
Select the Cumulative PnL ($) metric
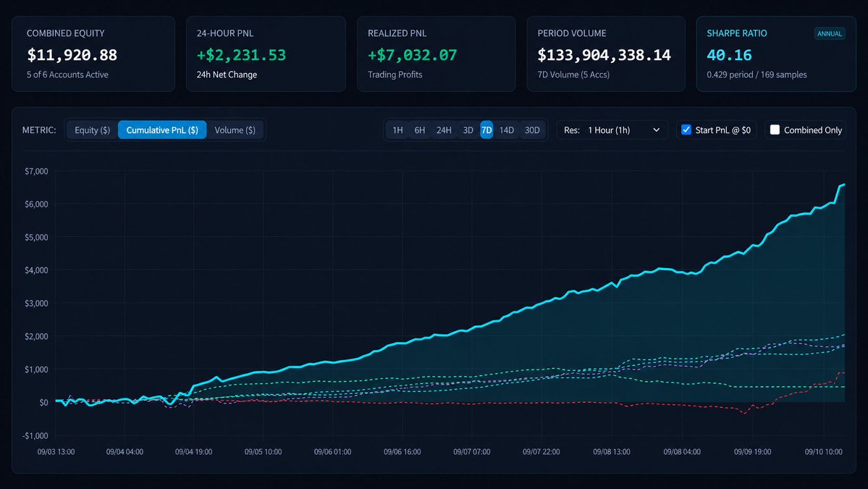click(162, 130)
